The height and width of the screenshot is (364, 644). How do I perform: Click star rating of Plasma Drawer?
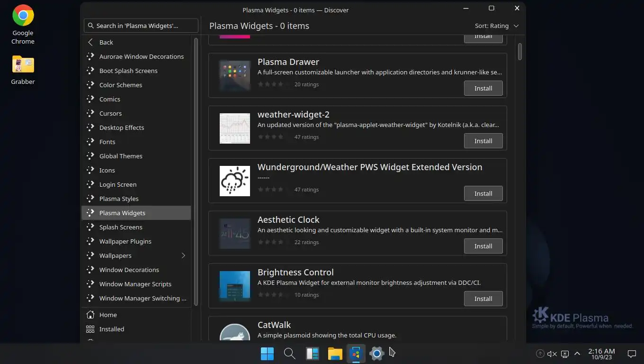274,84
